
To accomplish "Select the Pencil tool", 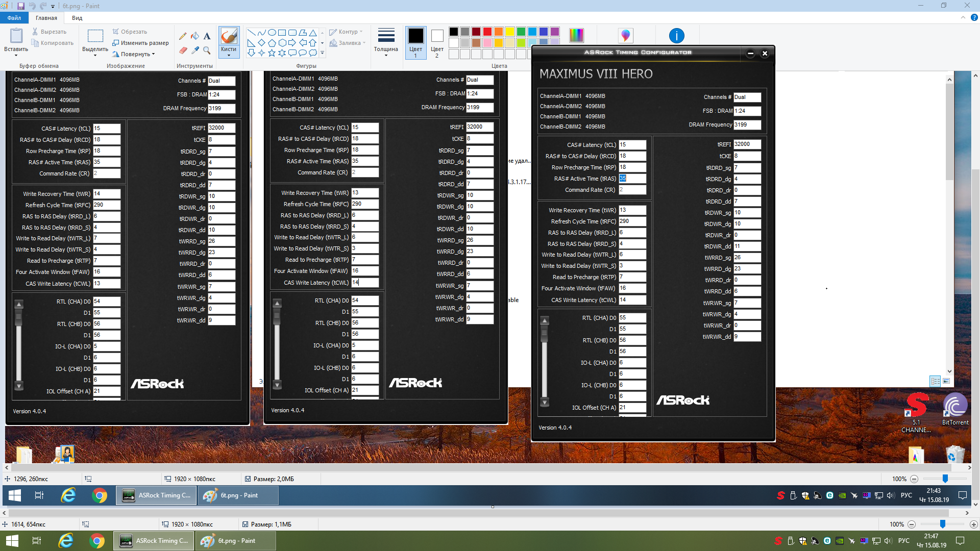I will tap(183, 36).
